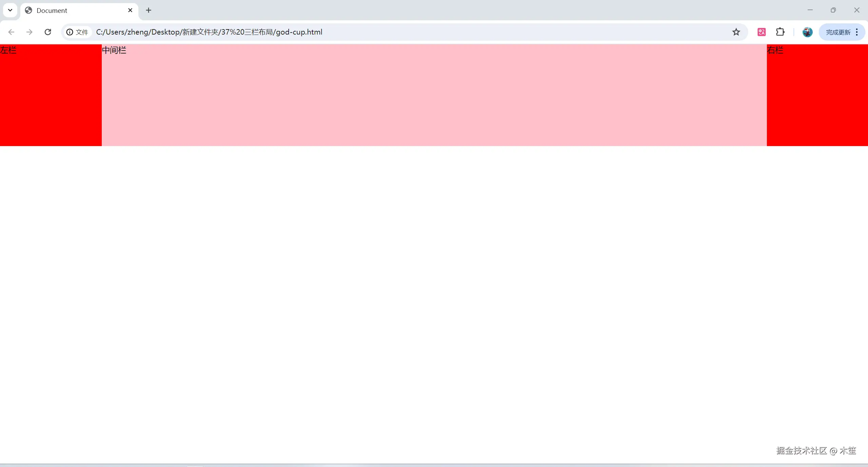Open a new tab with the plus icon
The image size is (868, 467).
pos(149,10)
